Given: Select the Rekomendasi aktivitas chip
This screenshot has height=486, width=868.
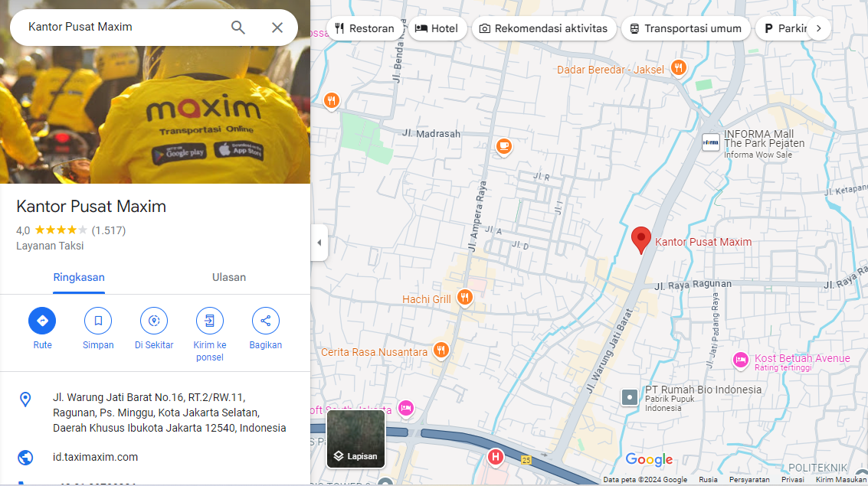Looking at the screenshot, I should pyautogui.click(x=544, y=29).
